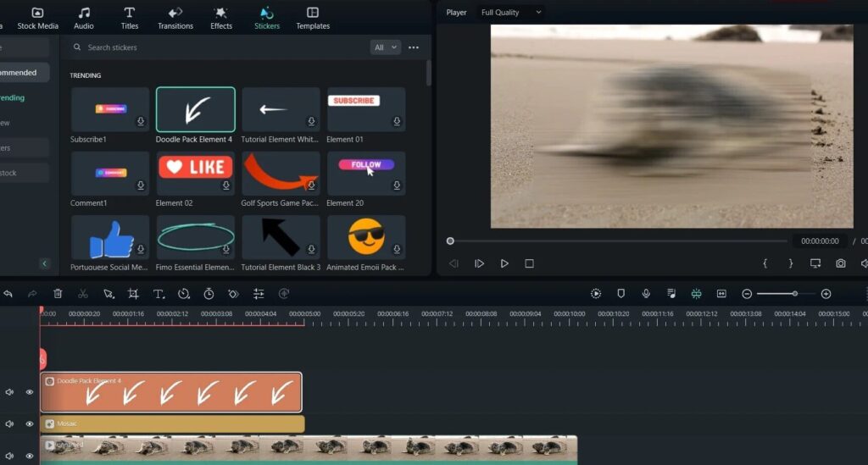The image size is (868, 465).
Task: Open the duration stopwatch tool
Action: (x=209, y=294)
